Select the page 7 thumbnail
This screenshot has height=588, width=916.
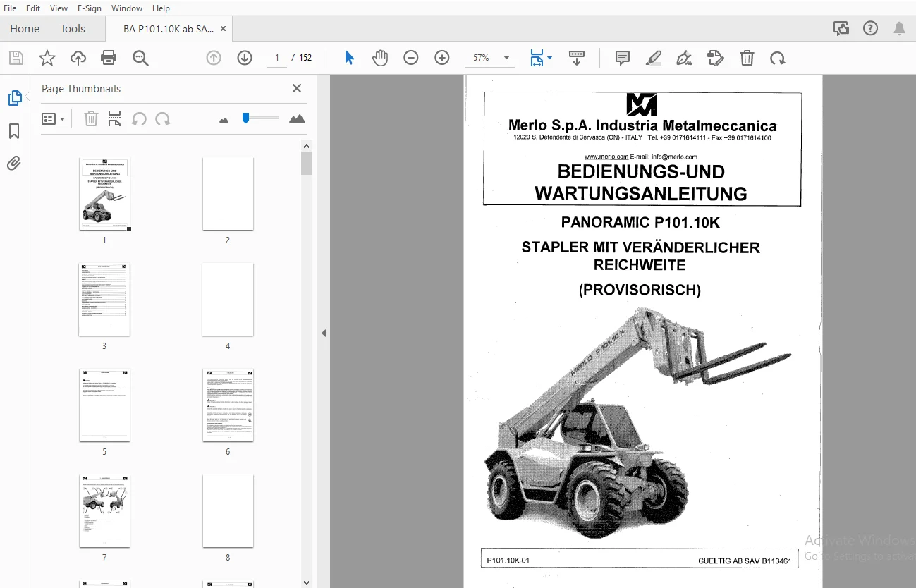pyautogui.click(x=104, y=511)
